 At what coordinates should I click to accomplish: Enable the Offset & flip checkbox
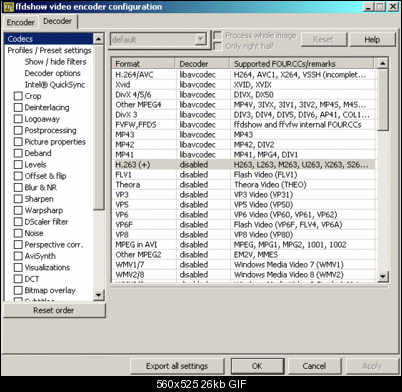click(x=18, y=176)
